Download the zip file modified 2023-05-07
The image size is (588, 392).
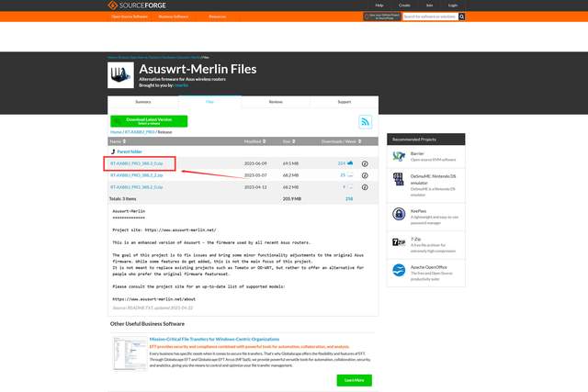point(137,175)
